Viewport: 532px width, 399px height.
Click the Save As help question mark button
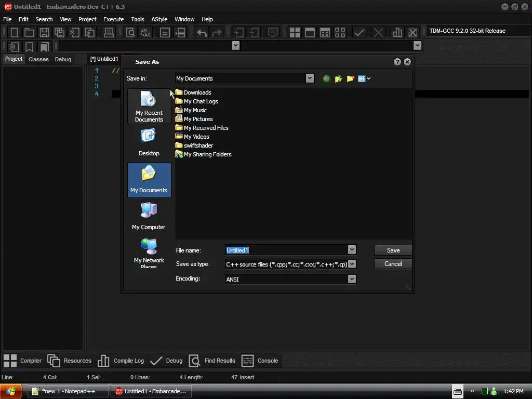point(397,62)
